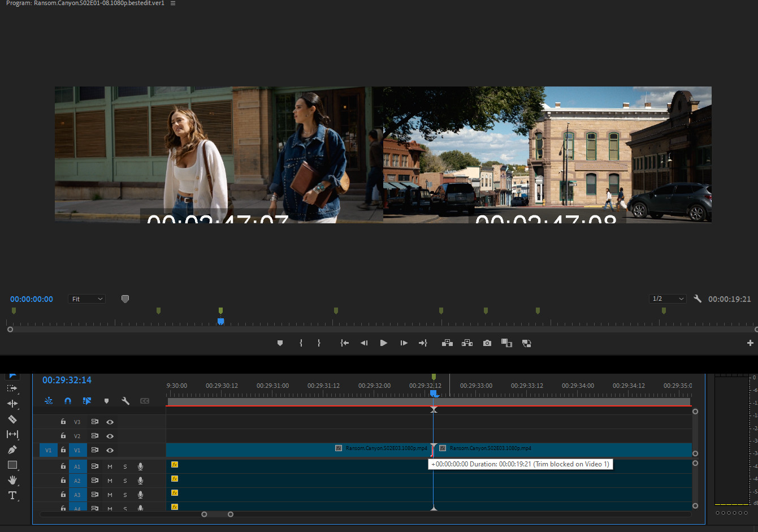Select the Rectangle tool
Screen dimensions: 758x532
click(12, 465)
